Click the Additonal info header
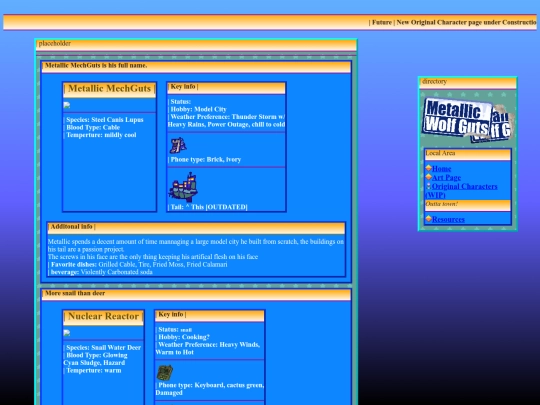 point(196,228)
